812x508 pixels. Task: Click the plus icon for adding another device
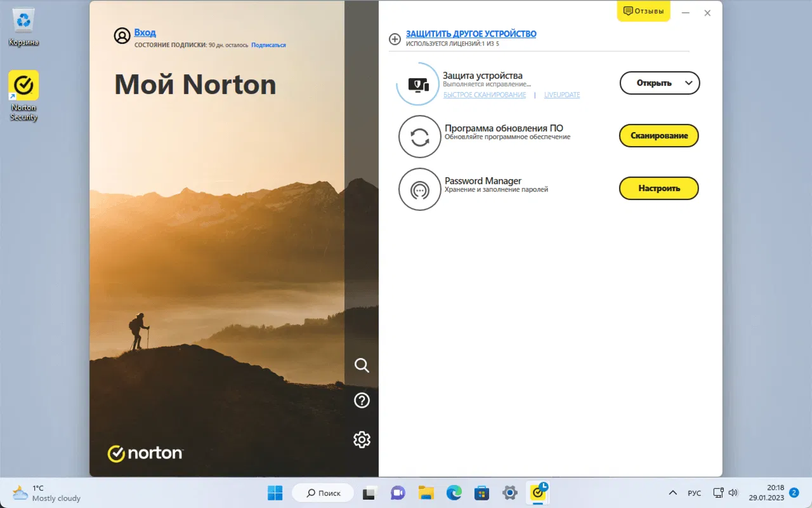click(395, 39)
